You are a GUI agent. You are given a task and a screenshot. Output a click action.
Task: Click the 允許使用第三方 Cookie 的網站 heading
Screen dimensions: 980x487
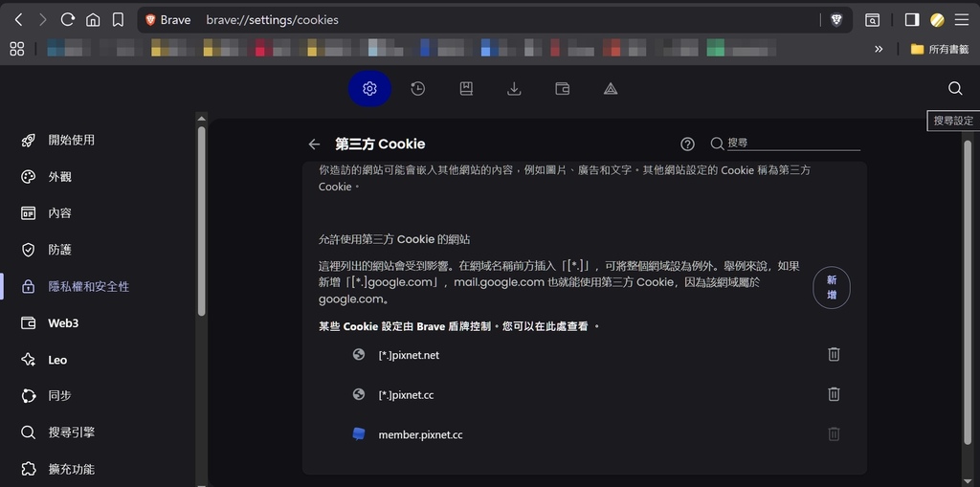point(393,239)
